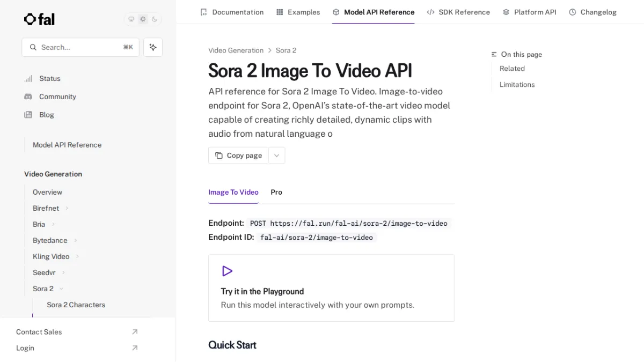Open the Login link
Viewport: 644px width, 362px height.
[25, 348]
